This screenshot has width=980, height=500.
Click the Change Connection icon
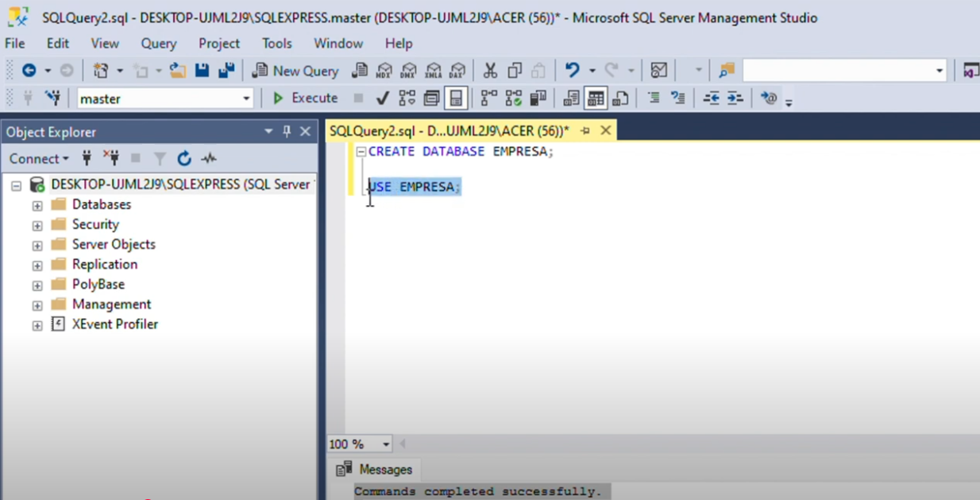(53, 99)
